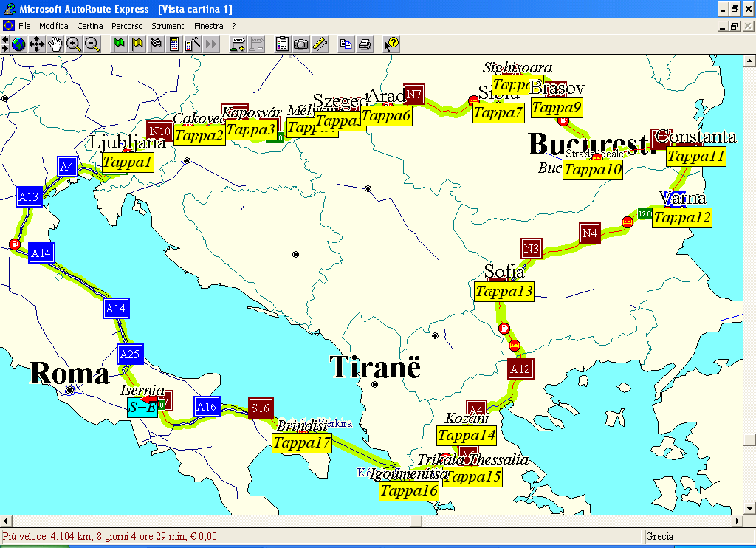This screenshot has height=548, width=756.
Task: Open the Cartina menu
Action: tap(89, 26)
